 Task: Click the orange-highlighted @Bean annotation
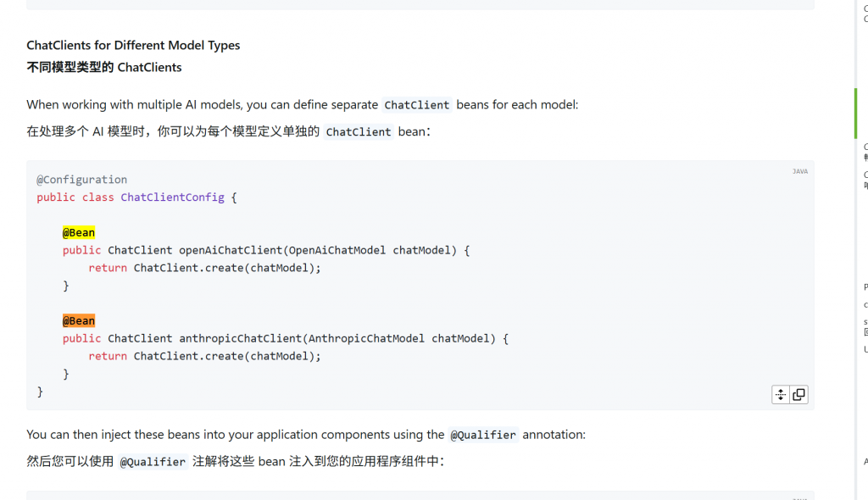pyautogui.click(x=78, y=320)
